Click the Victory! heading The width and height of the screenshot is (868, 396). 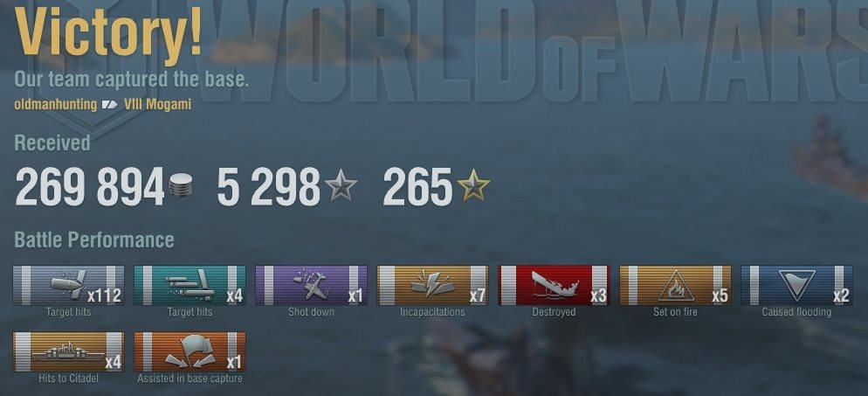pyautogui.click(x=108, y=31)
